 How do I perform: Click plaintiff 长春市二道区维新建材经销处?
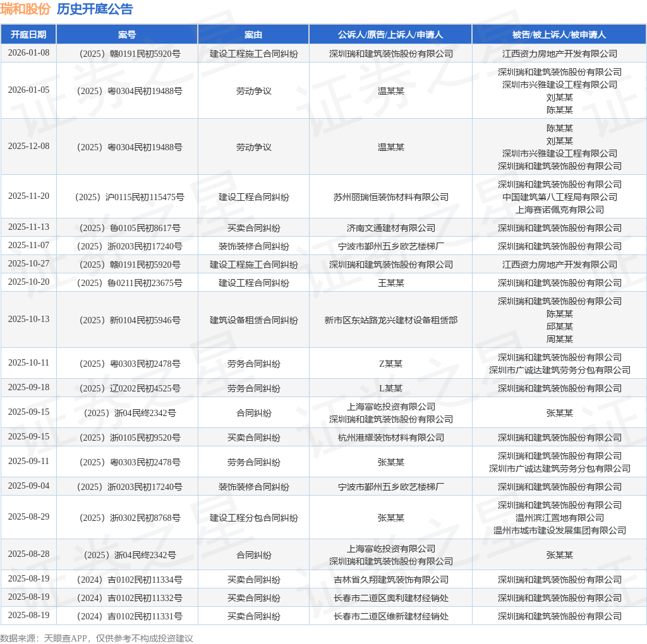click(390, 616)
